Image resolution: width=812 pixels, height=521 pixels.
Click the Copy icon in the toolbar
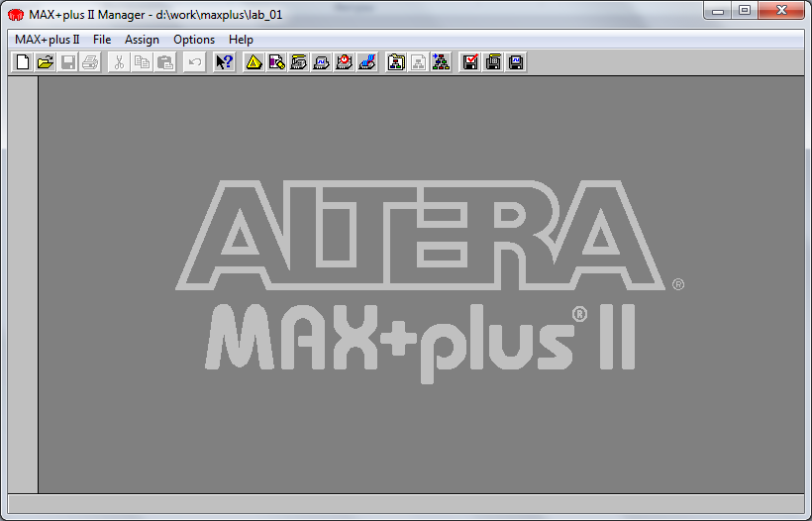tap(142, 62)
